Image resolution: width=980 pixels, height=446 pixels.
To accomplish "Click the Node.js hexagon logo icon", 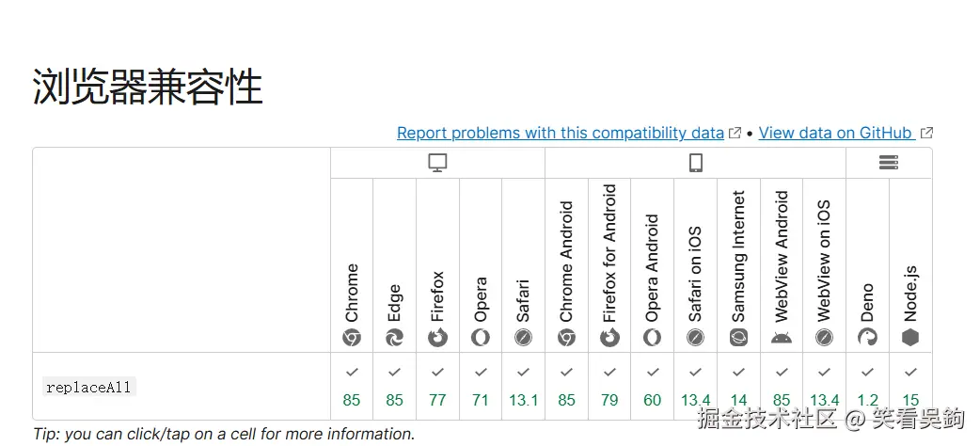I will [910, 338].
